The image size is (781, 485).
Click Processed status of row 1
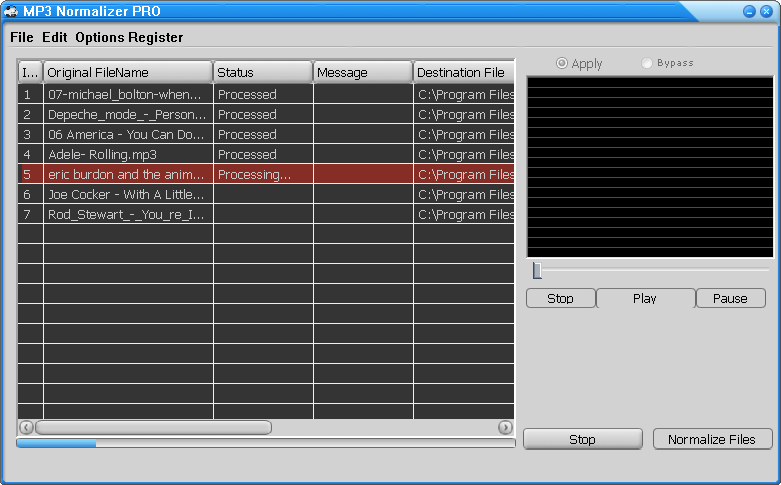pyautogui.click(x=263, y=94)
